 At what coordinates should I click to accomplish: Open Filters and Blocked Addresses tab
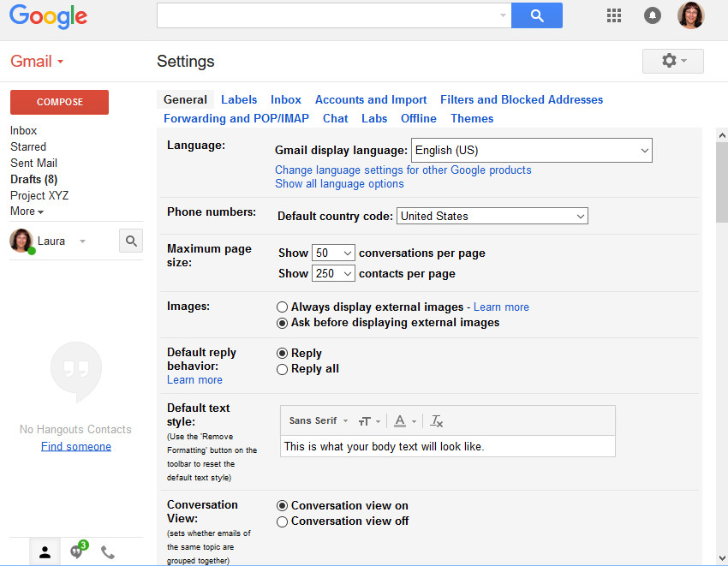pyautogui.click(x=522, y=99)
